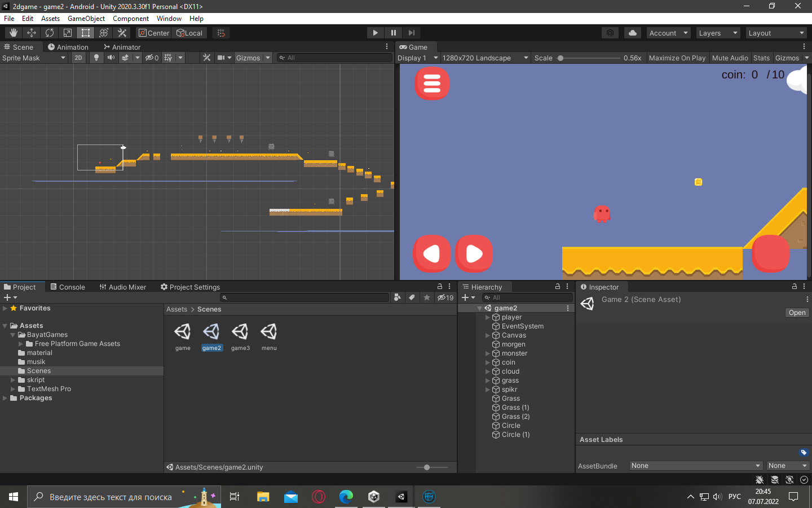Switch to the Animator tab
The height and width of the screenshot is (508, 812).
[122, 47]
